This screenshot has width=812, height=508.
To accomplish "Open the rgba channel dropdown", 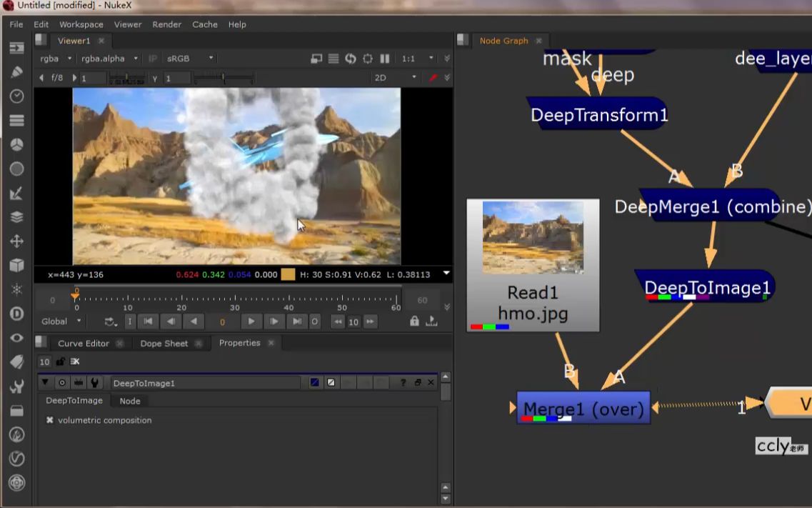I will pos(56,59).
